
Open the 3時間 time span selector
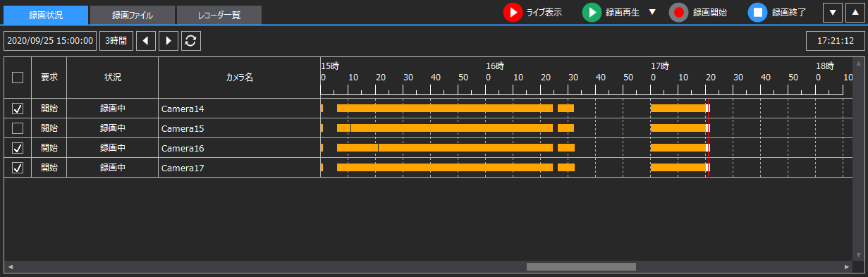pos(116,41)
